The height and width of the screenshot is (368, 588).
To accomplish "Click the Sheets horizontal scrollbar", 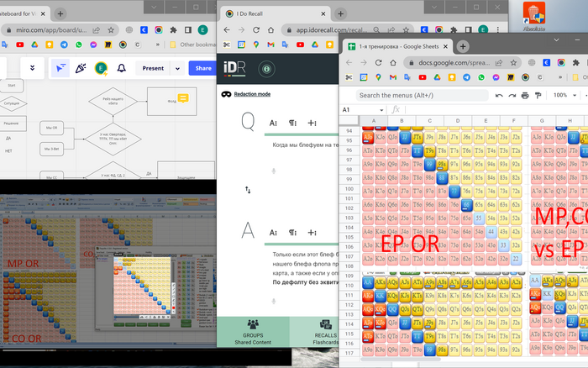I will (400, 360).
